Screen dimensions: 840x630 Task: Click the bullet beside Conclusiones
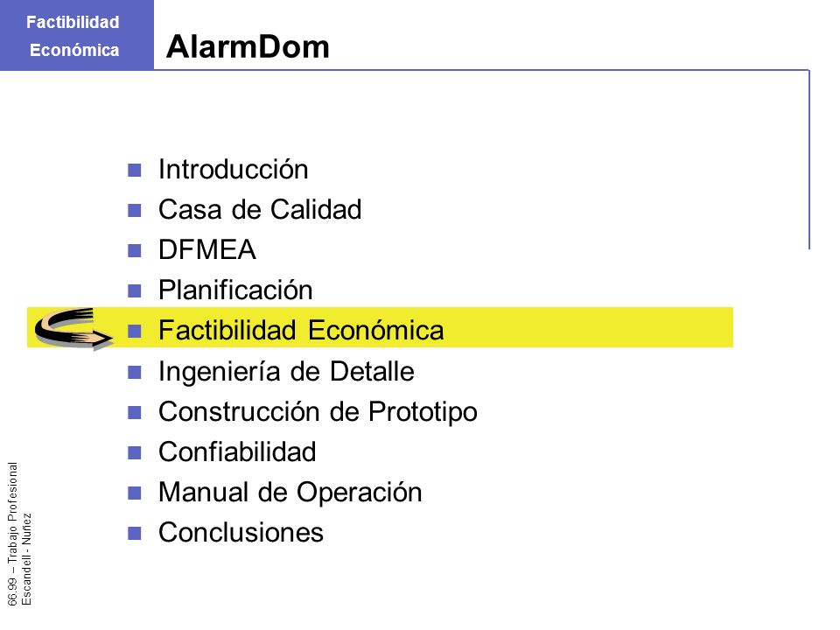[135, 533]
